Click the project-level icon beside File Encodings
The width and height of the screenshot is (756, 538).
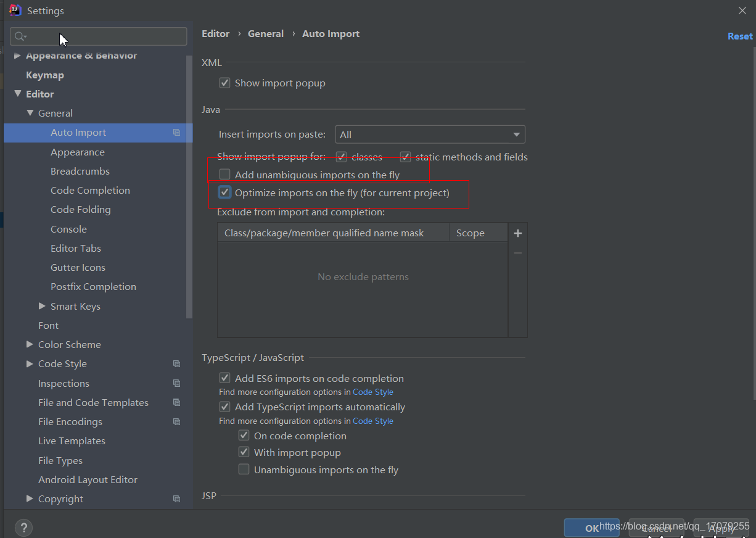[x=177, y=422]
